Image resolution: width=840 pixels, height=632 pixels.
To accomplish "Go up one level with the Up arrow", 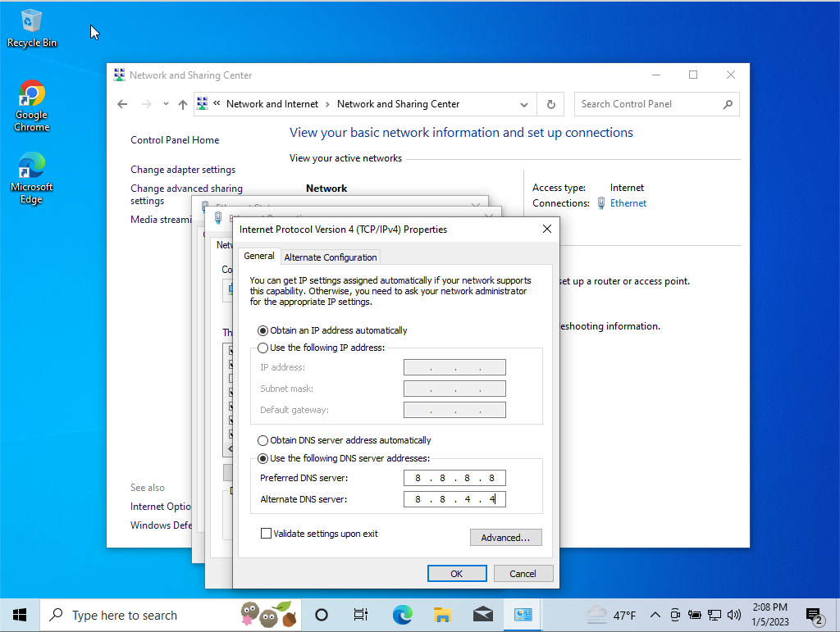I will click(x=183, y=104).
